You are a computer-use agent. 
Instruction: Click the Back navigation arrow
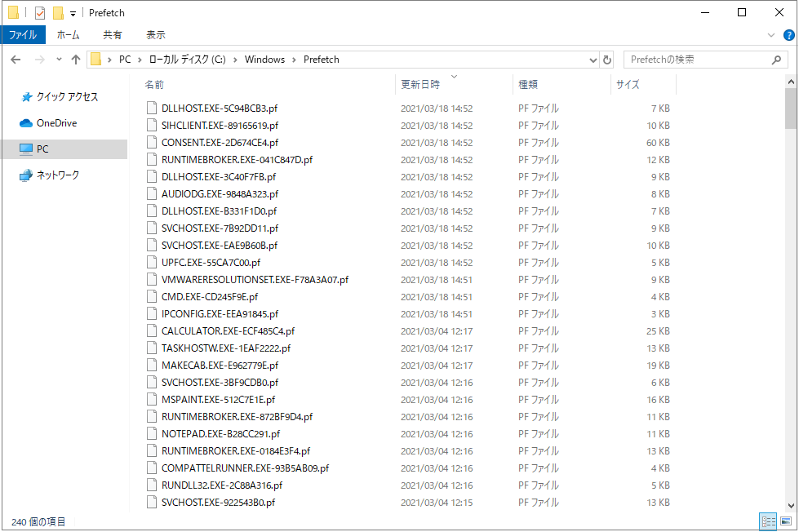pyautogui.click(x=16, y=60)
